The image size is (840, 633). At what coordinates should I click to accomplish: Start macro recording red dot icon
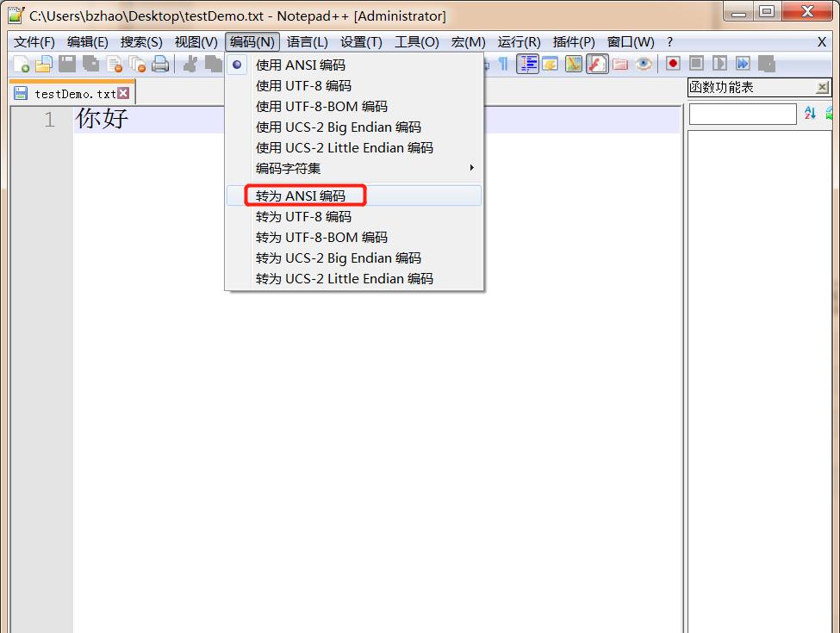pyautogui.click(x=673, y=64)
